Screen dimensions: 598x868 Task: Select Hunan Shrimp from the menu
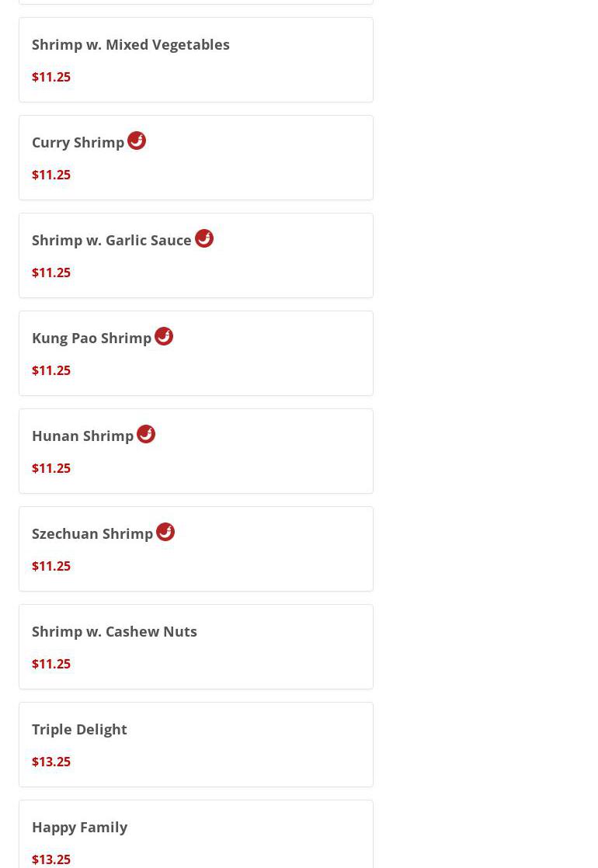82,436
